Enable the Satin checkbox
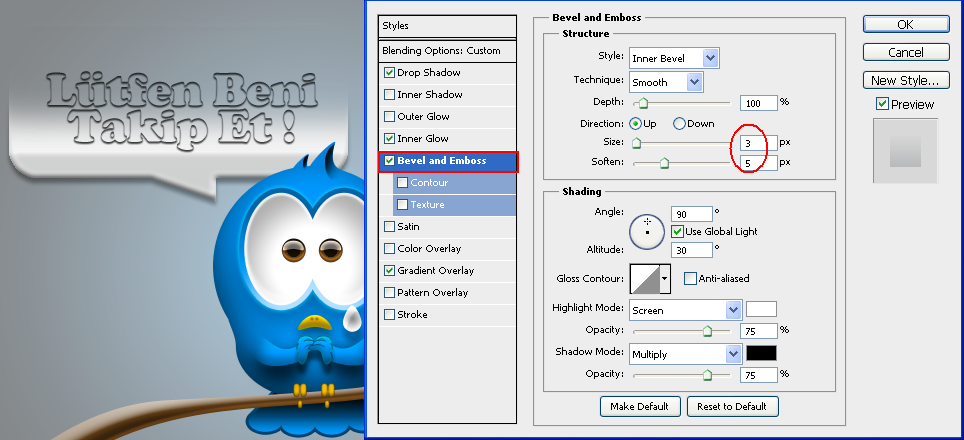 click(x=389, y=227)
